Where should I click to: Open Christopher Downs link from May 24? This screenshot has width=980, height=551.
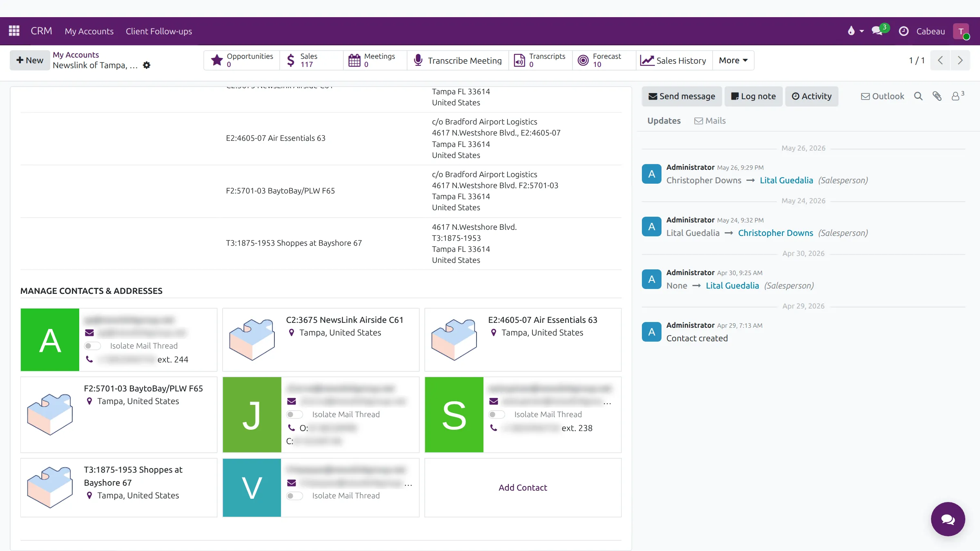(x=775, y=233)
